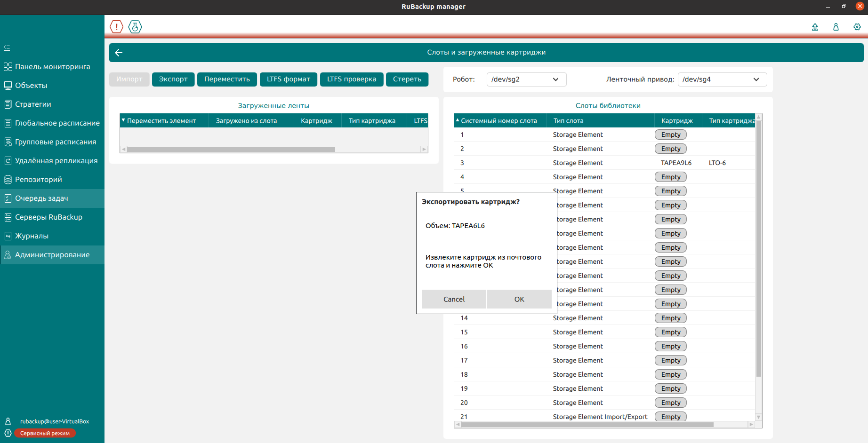Screen dimensions: 868x443
Task: Click the upload icon in top bar
Action: pos(815,27)
